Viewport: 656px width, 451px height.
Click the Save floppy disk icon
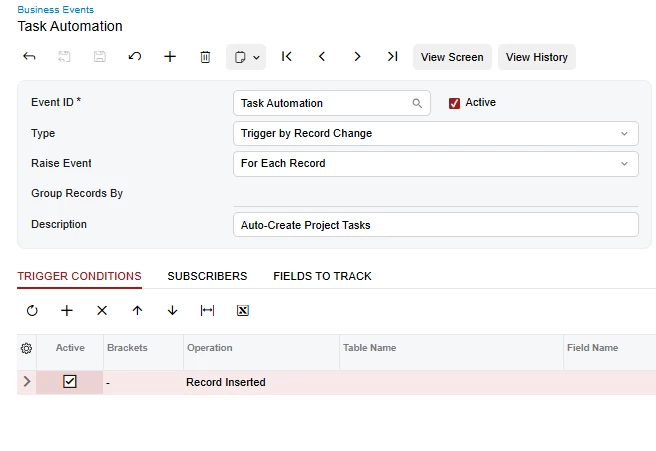click(100, 56)
